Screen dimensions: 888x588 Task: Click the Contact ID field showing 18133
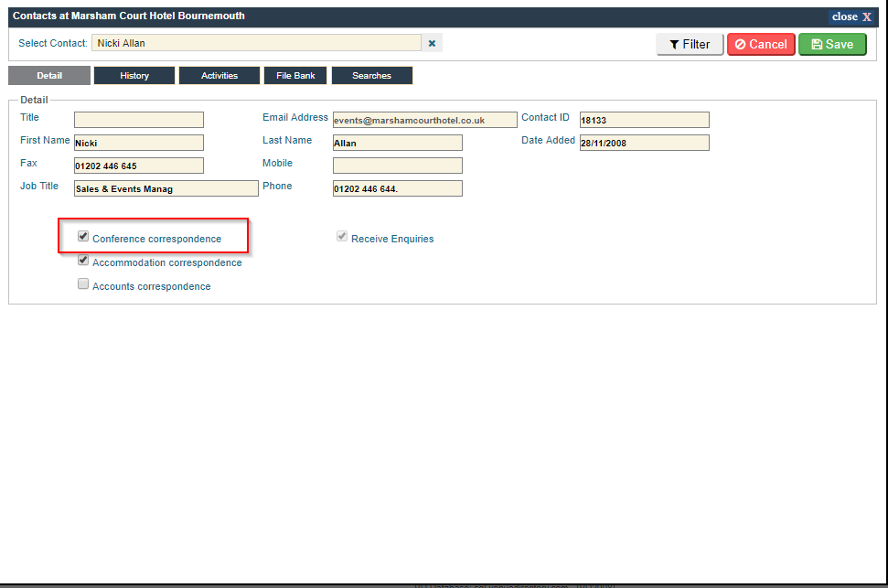pyautogui.click(x=645, y=120)
